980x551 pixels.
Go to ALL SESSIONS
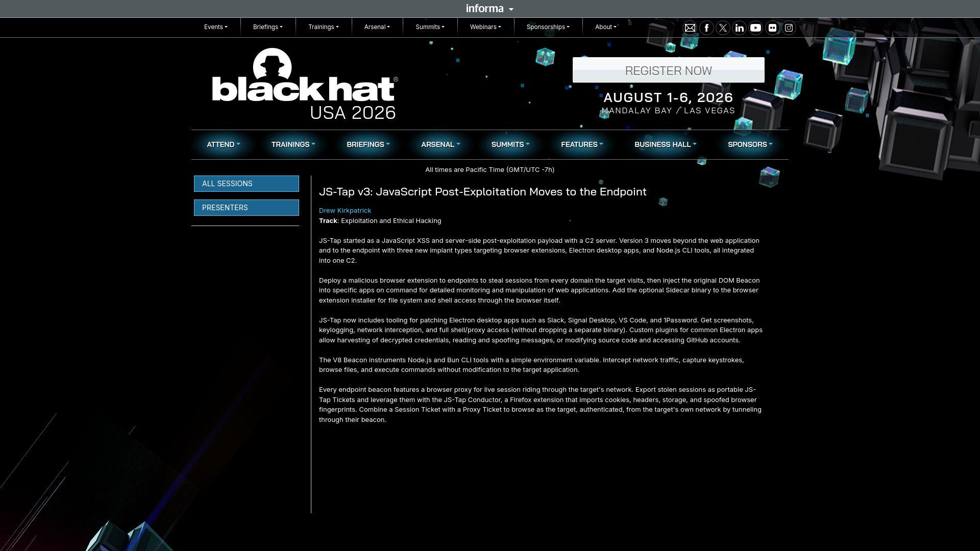[x=247, y=184]
